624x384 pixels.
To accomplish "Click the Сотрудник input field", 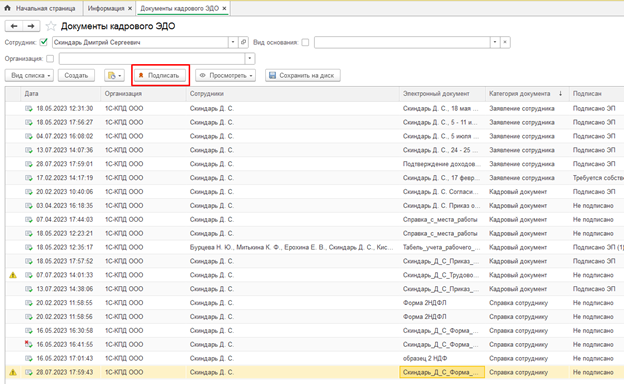I will pos(140,42).
